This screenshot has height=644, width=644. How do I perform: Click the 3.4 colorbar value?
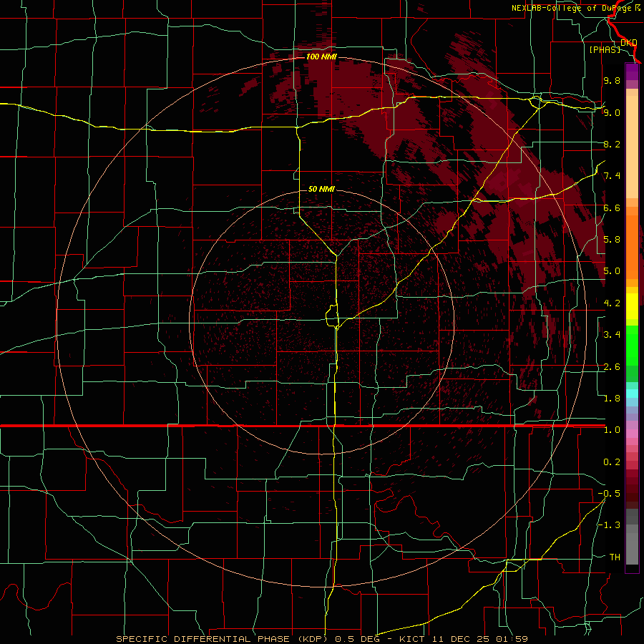[x=612, y=335]
